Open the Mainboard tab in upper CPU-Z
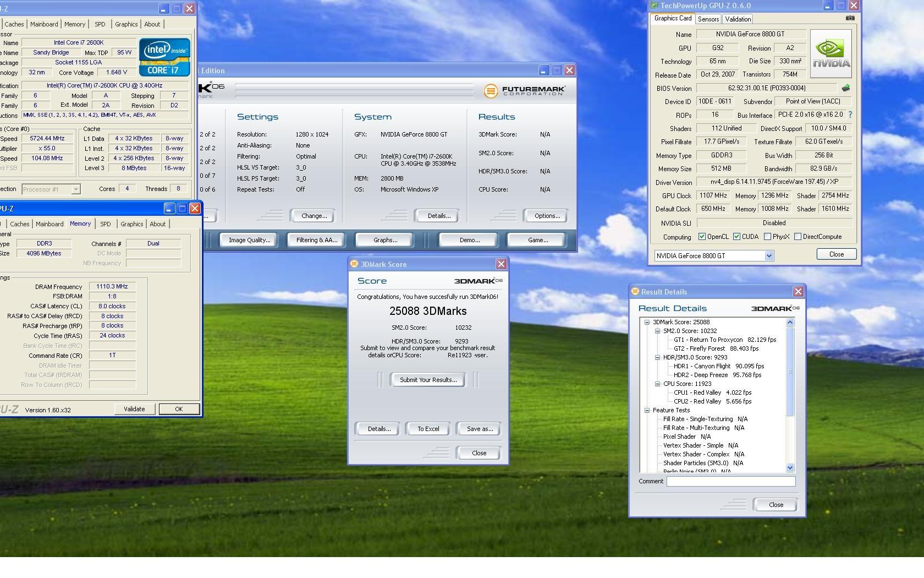 click(x=44, y=24)
